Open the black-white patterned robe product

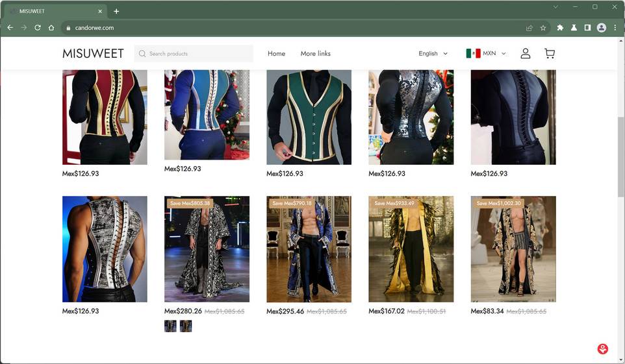pyautogui.click(x=207, y=249)
